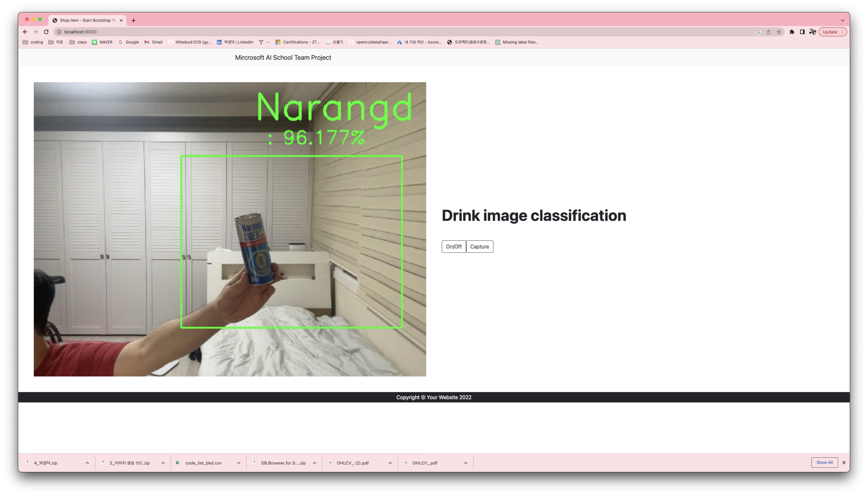Open the 박경덕 LinkedIn bookmark
868x496 pixels.
pos(235,42)
